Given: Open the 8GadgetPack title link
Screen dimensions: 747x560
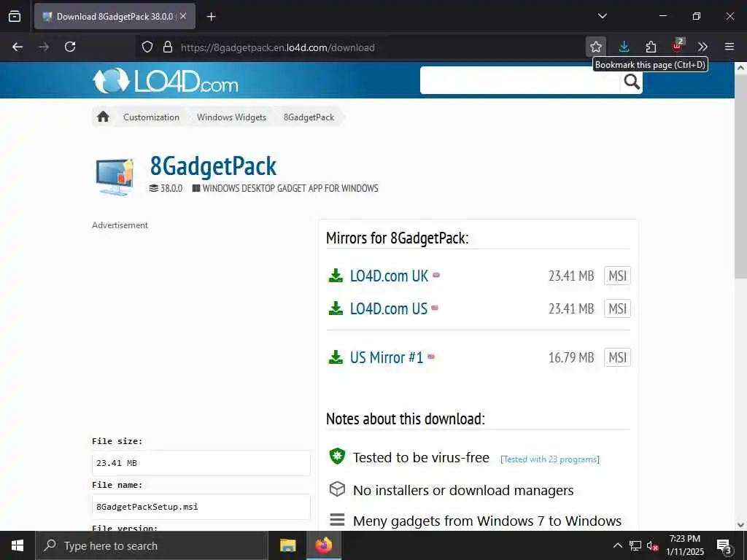Looking at the screenshot, I should click(x=213, y=166).
